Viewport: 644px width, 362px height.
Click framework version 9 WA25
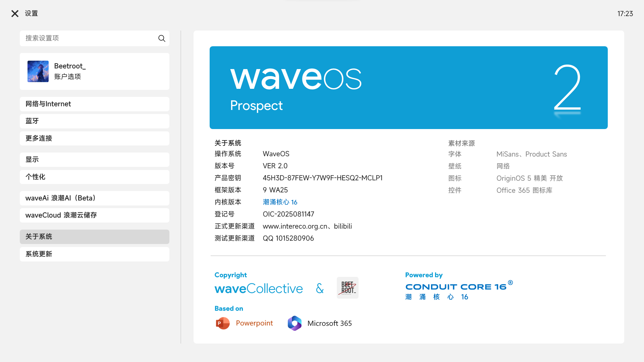(275, 190)
